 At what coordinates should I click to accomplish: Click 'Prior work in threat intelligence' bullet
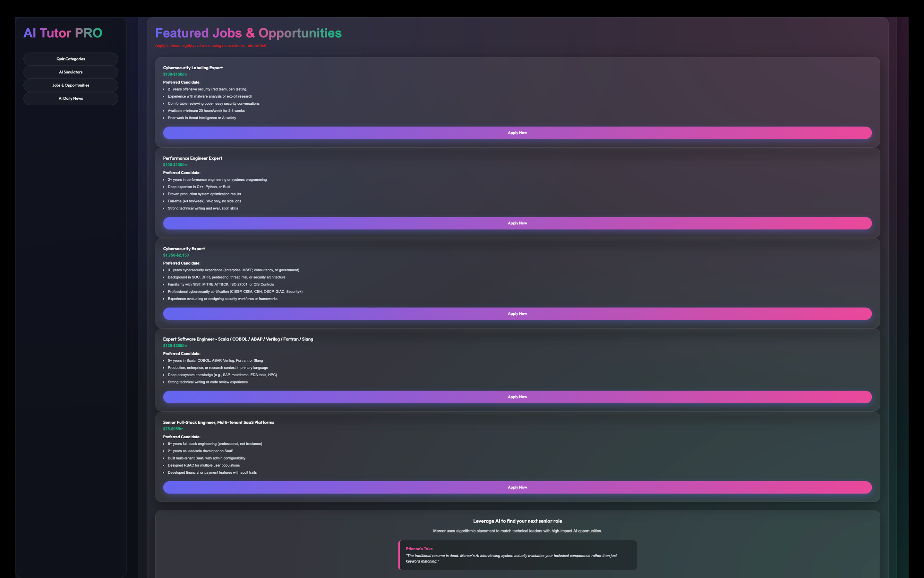pyautogui.click(x=202, y=118)
